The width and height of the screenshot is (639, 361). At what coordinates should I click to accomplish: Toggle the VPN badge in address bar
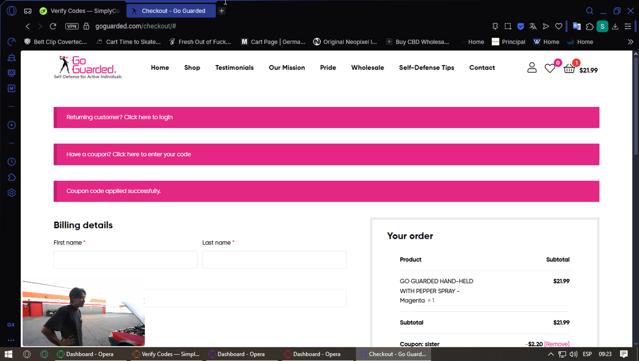click(72, 26)
